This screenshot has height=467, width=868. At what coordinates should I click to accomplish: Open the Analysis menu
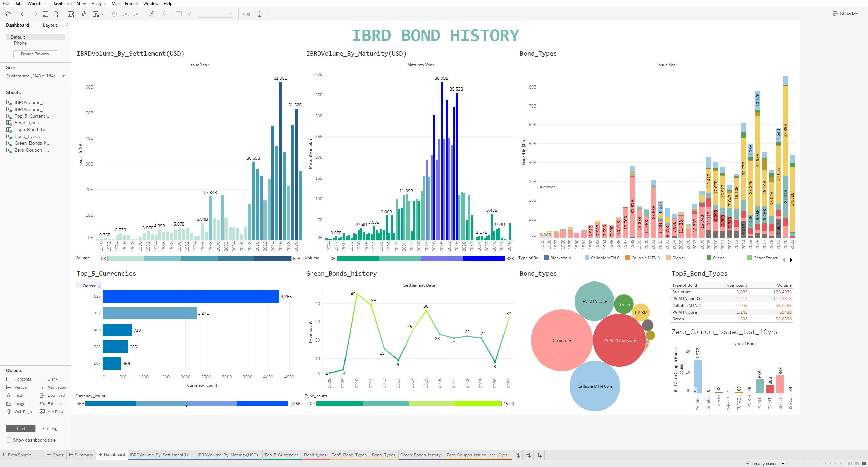(x=98, y=4)
